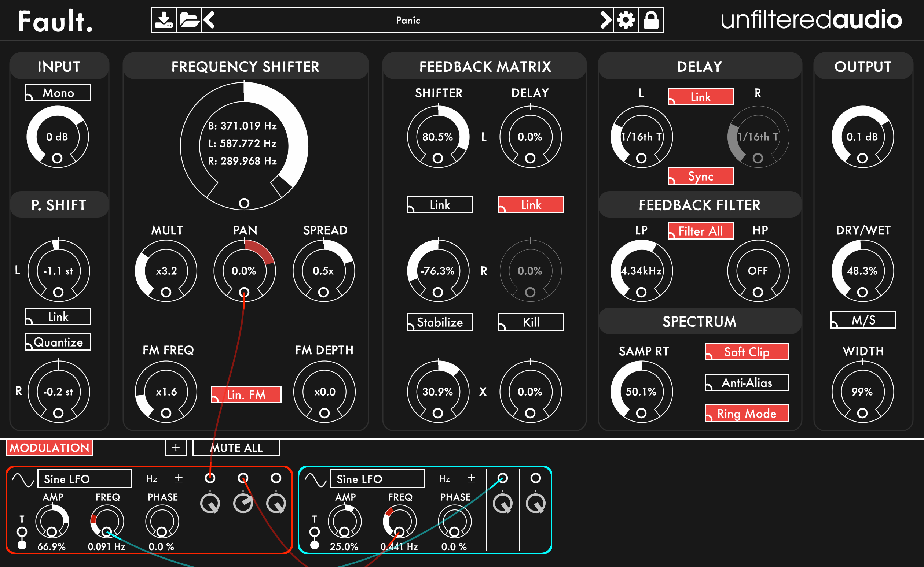The height and width of the screenshot is (567, 924).
Task: Click the lock icon in the header
Action: [x=652, y=20]
